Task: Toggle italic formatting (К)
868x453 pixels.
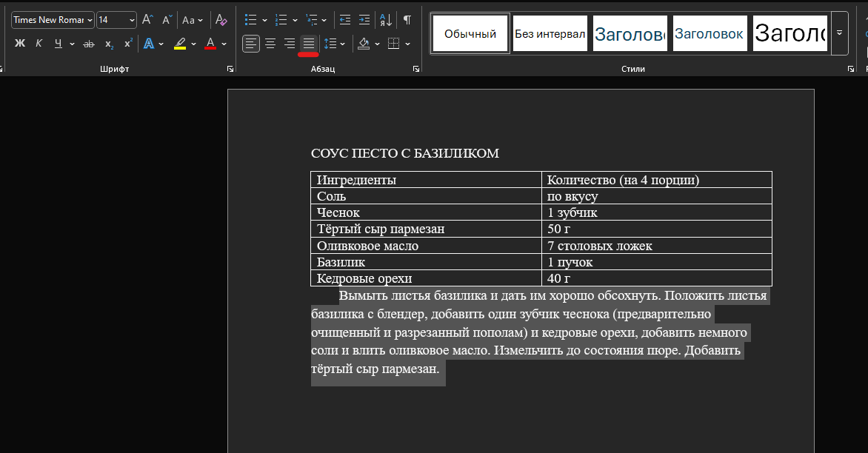Action: [39, 43]
